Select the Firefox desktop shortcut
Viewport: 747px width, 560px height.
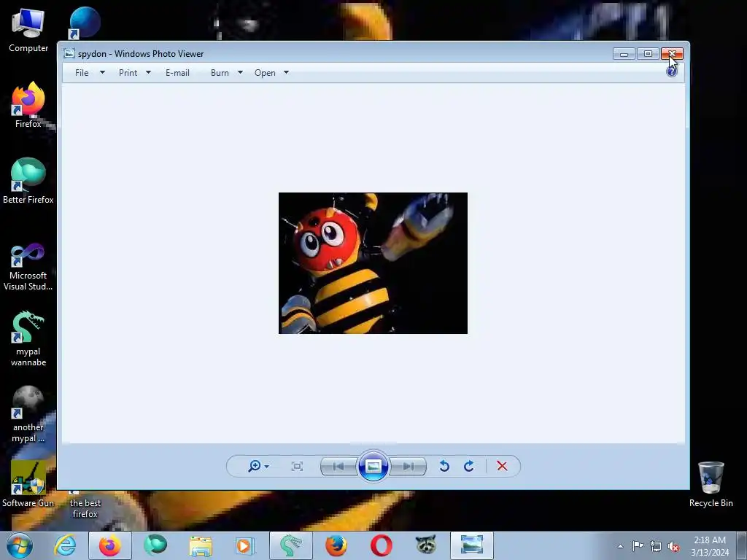28,105
